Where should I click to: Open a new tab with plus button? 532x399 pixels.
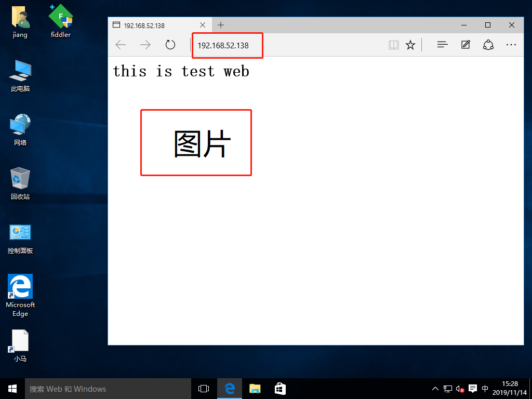tap(221, 25)
